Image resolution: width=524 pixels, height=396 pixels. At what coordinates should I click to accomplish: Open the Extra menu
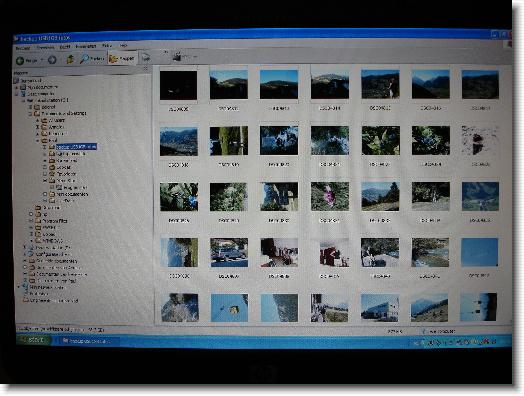click(107, 46)
